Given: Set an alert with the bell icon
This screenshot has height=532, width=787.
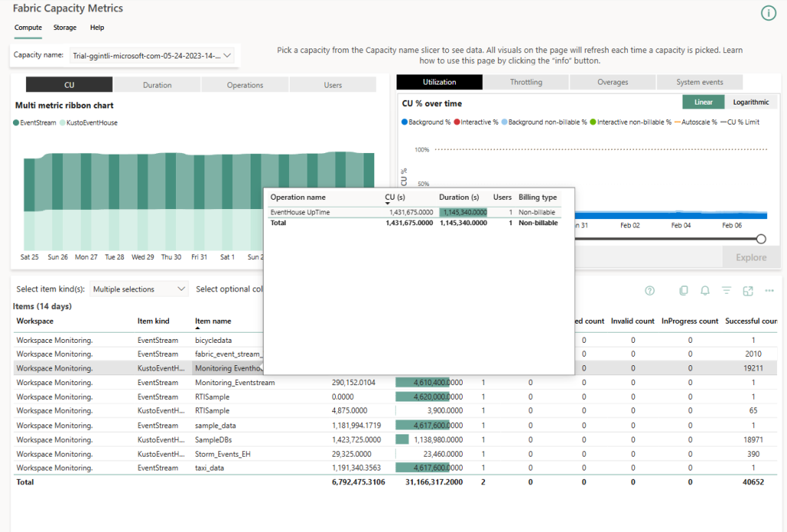Looking at the screenshot, I should click(705, 291).
